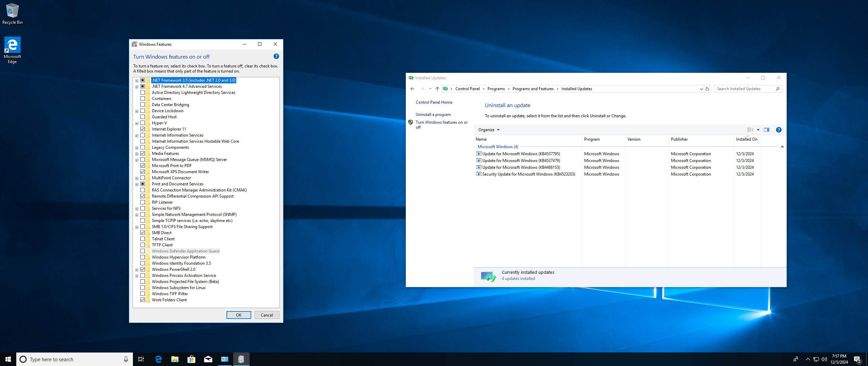This screenshot has height=366, width=868.
Task: Sort by the Publisher column header
Action: pos(701,139)
